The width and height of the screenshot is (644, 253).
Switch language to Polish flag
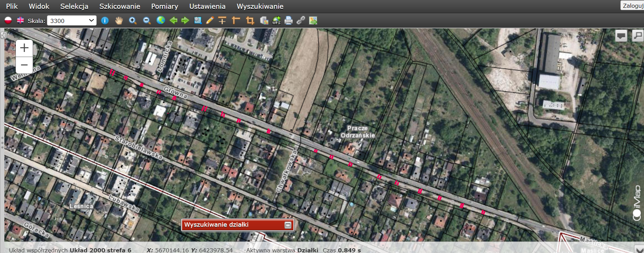pyautogui.click(x=8, y=21)
